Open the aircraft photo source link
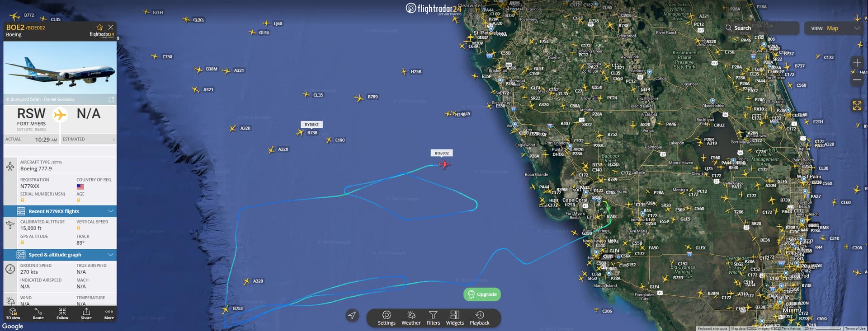Screen dimensions: 868x331 pyautogui.click(x=111, y=99)
